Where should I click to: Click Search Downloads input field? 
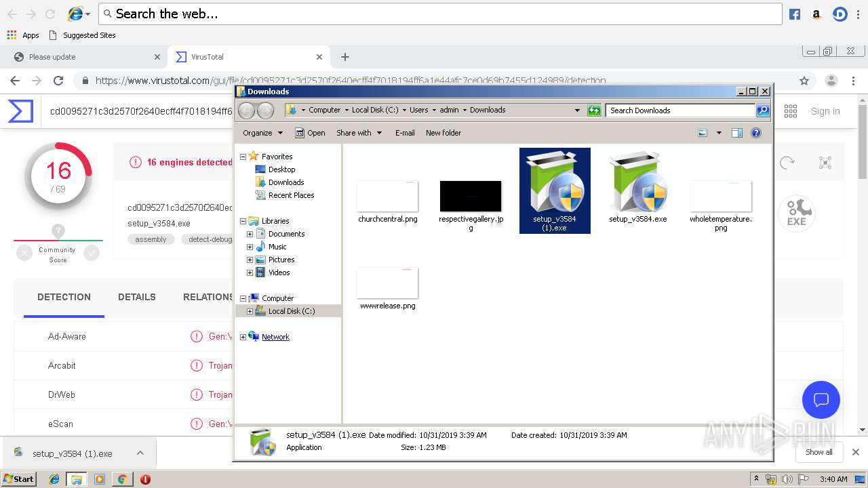(681, 110)
